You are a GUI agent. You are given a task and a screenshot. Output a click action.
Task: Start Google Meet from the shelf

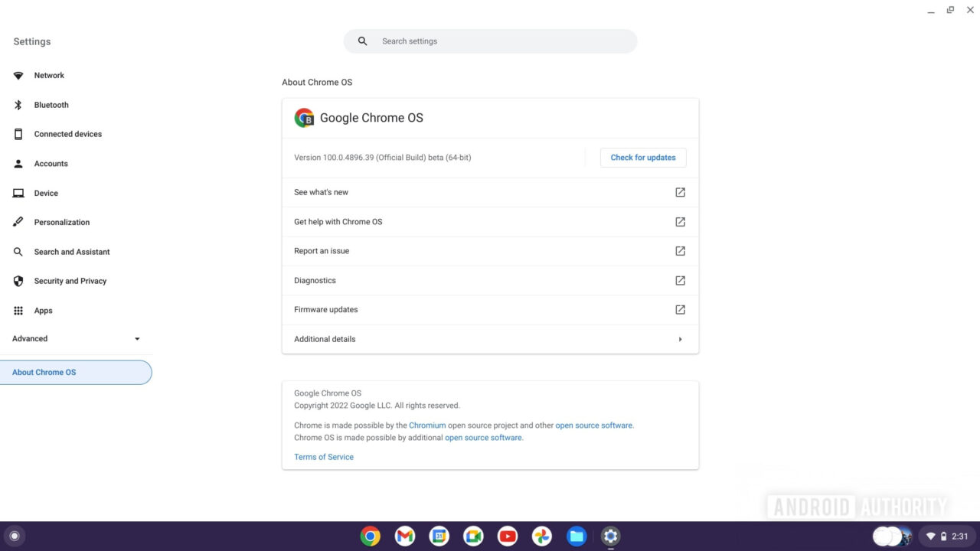[473, 536]
